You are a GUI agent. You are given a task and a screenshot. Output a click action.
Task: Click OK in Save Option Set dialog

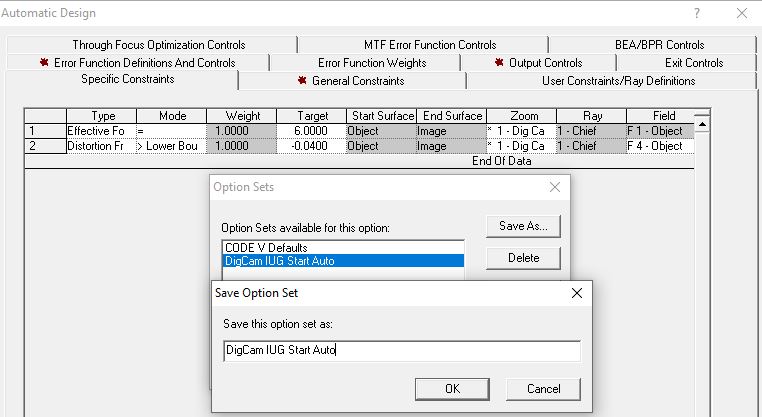point(452,388)
